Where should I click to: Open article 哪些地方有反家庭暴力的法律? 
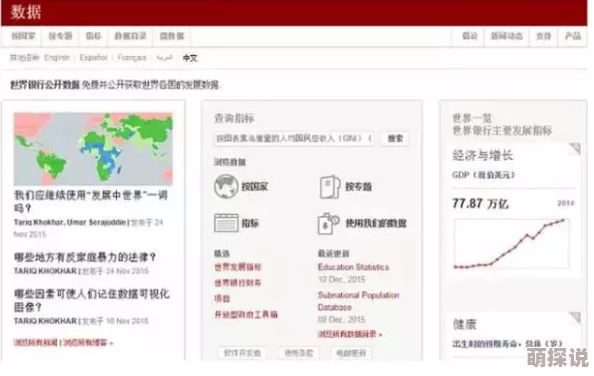[x=85, y=257]
